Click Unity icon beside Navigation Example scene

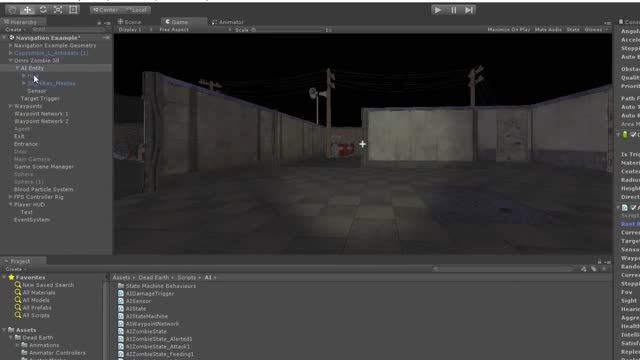coord(11,38)
